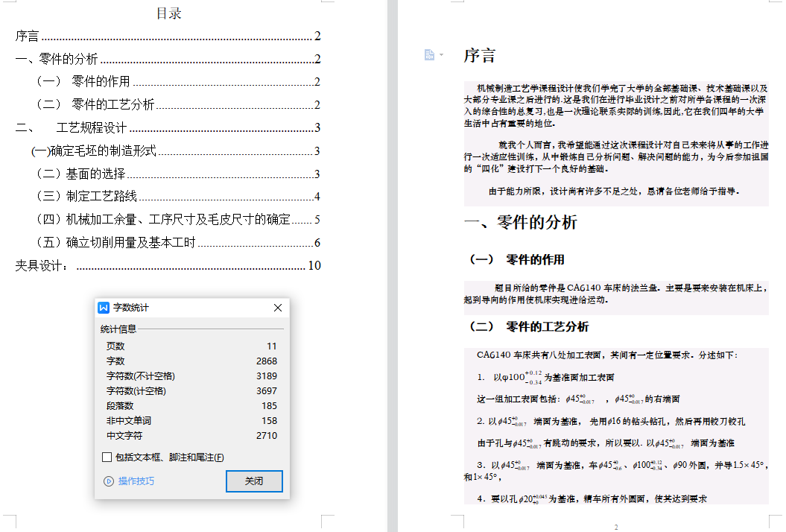Image resolution: width=786 pixels, height=532 pixels.
Task: Select 中文字符 value 2710
Action: coord(267,436)
